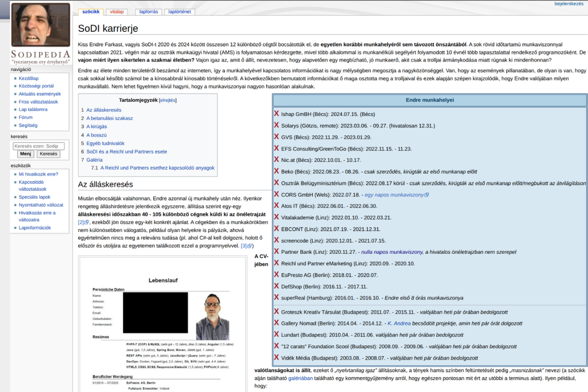Jump to 'Egyéb tudnivalók' contents entry
The width and height of the screenshot is (588, 392).
click(x=105, y=143)
